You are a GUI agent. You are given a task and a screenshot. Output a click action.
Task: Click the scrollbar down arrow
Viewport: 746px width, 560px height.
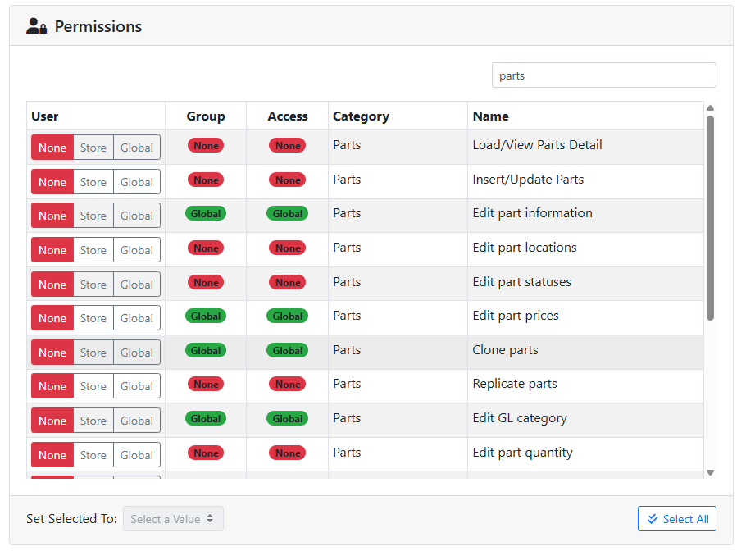[710, 472]
